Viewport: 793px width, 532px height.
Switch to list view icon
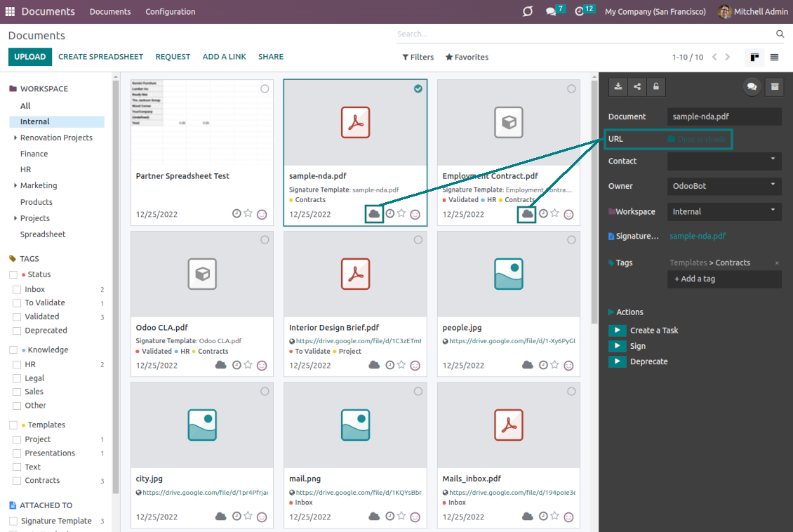coord(774,57)
